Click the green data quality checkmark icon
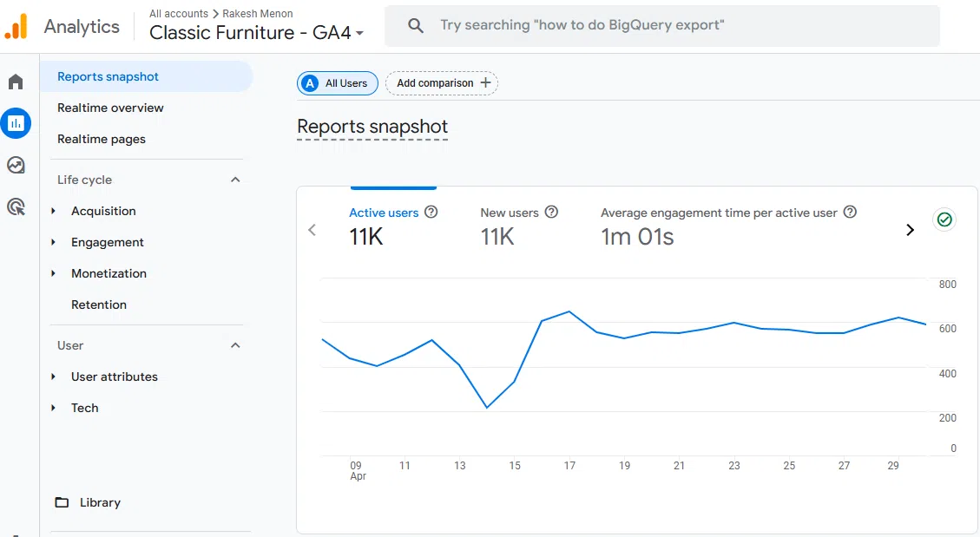 point(944,219)
